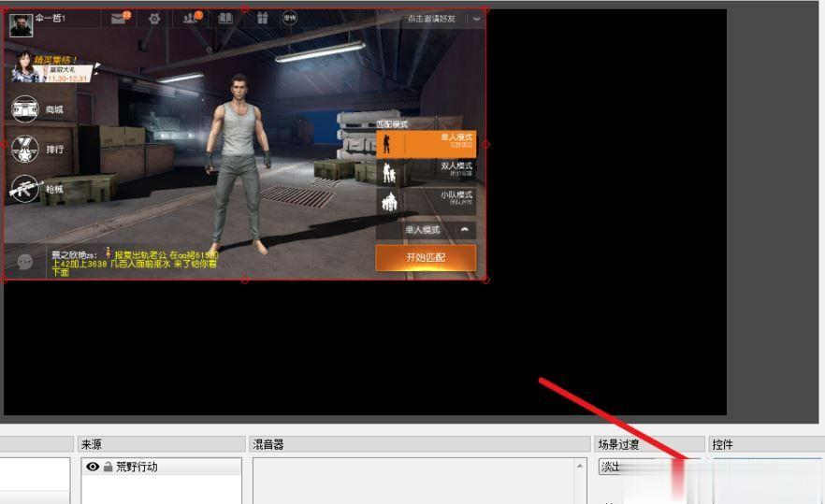Click the 控件 controls panel header
This screenshot has width=825, height=504.
(766, 444)
